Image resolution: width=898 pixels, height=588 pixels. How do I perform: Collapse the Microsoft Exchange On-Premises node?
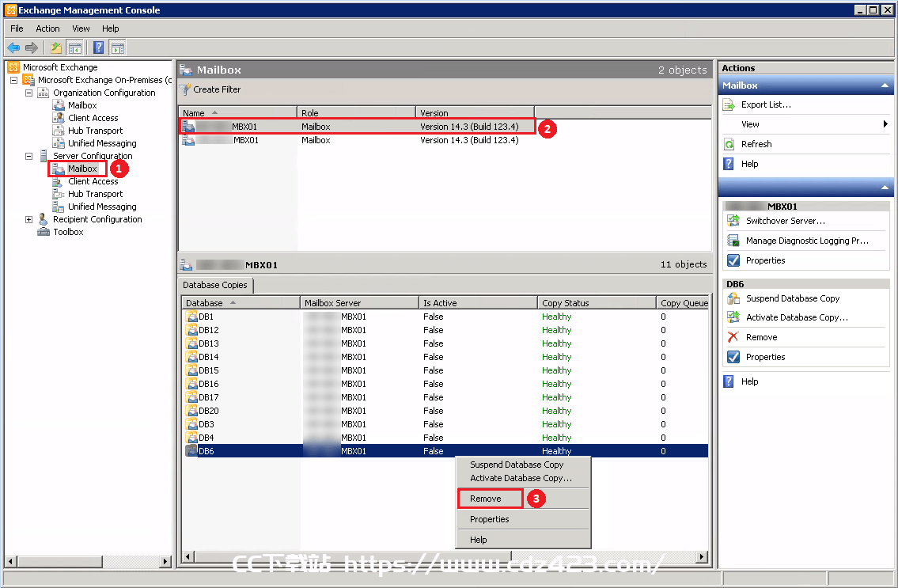(x=13, y=80)
